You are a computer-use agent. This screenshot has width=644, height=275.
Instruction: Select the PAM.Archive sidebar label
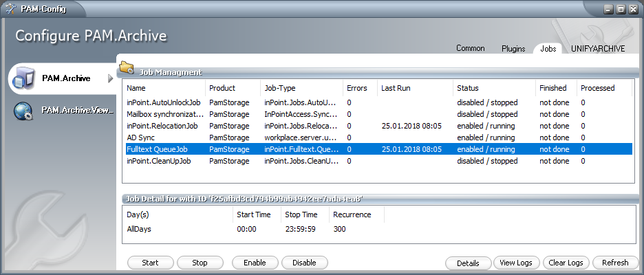point(66,78)
